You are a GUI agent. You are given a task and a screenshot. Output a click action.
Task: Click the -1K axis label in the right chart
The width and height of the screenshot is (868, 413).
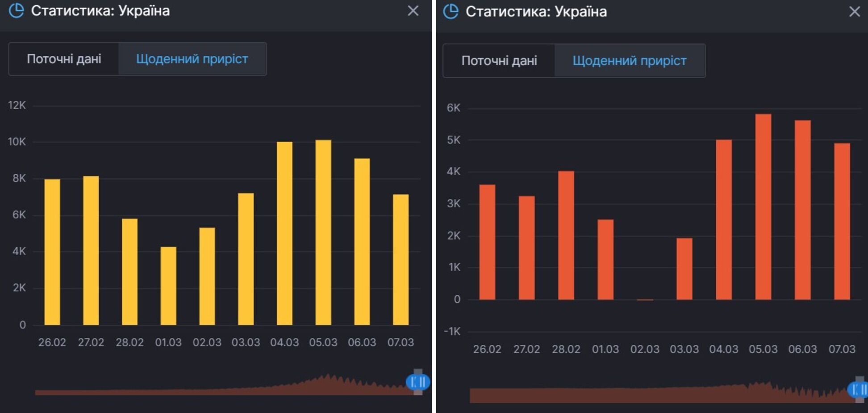(x=452, y=332)
